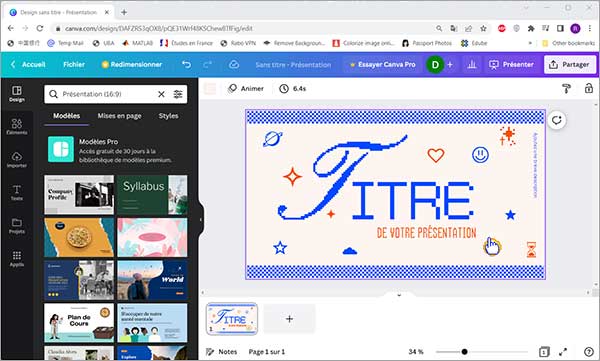Screen dimensions: 600x361
Task: Open the Fichier menu
Action: tap(74, 64)
